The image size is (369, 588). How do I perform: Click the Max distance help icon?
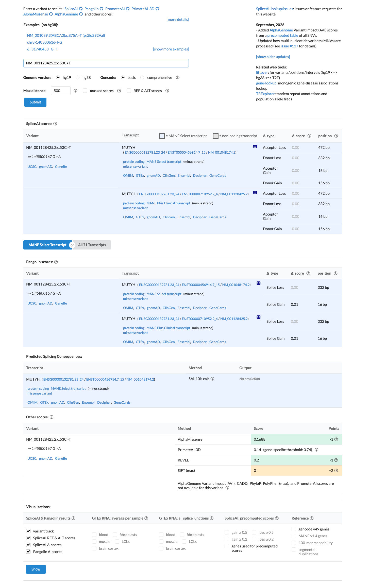(x=75, y=91)
